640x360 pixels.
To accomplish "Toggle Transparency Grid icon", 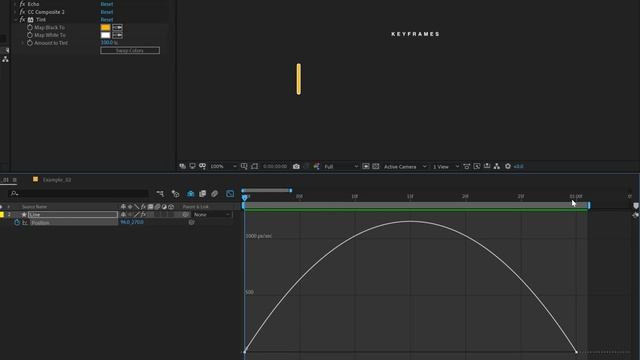I will 376,166.
